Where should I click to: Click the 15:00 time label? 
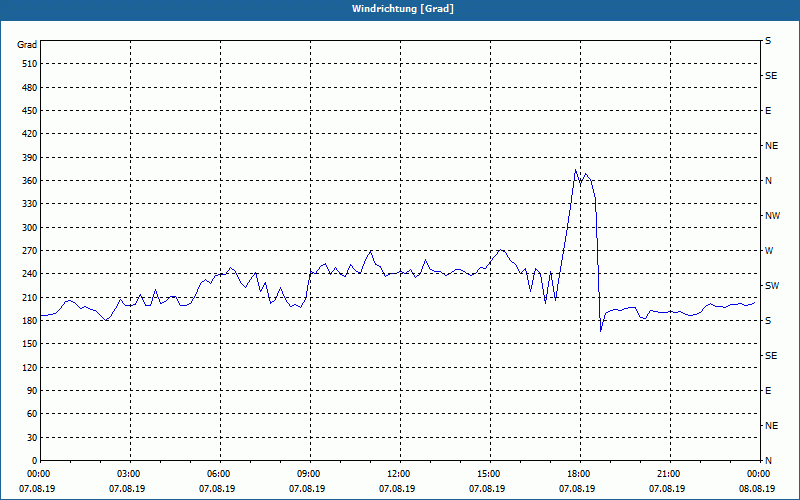pyautogui.click(x=489, y=474)
